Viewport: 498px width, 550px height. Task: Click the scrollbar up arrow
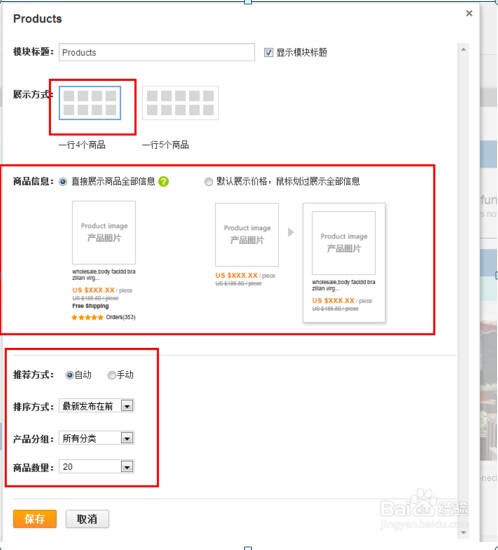[463, 50]
